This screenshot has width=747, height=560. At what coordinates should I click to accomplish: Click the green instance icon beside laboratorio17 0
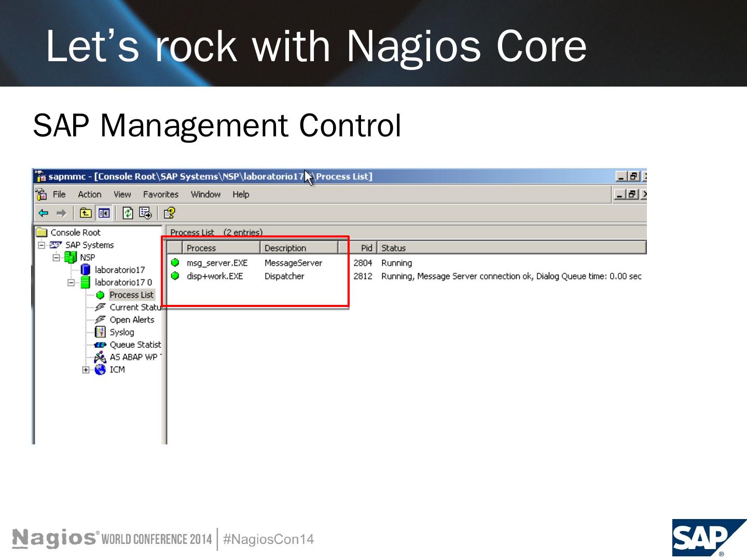pyautogui.click(x=86, y=282)
